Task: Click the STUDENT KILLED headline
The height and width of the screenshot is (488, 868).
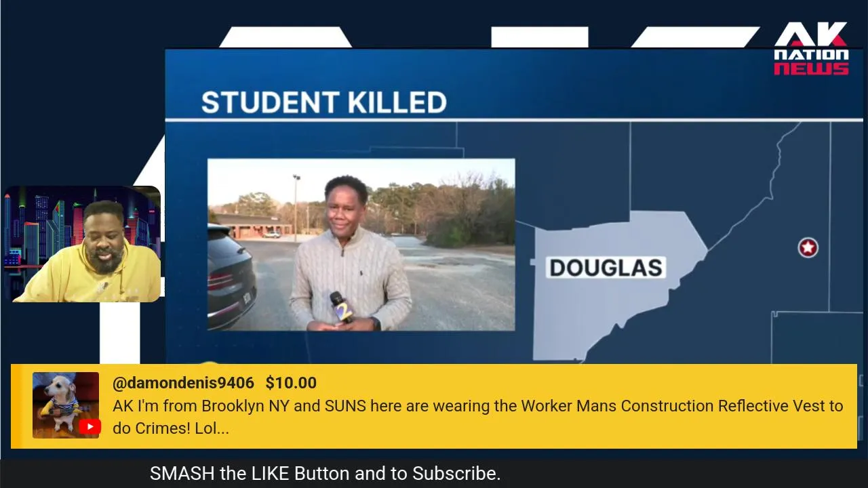Action: (x=324, y=102)
